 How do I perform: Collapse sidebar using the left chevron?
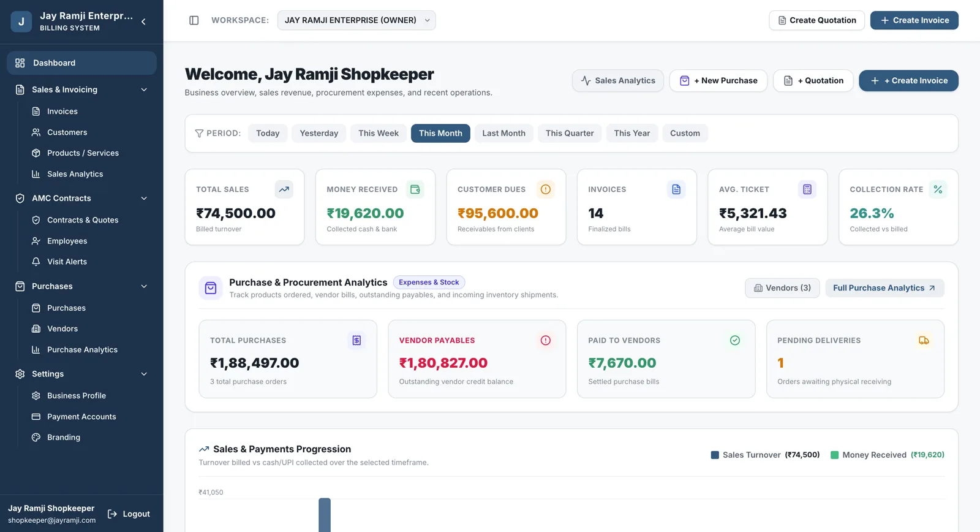pyautogui.click(x=143, y=21)
